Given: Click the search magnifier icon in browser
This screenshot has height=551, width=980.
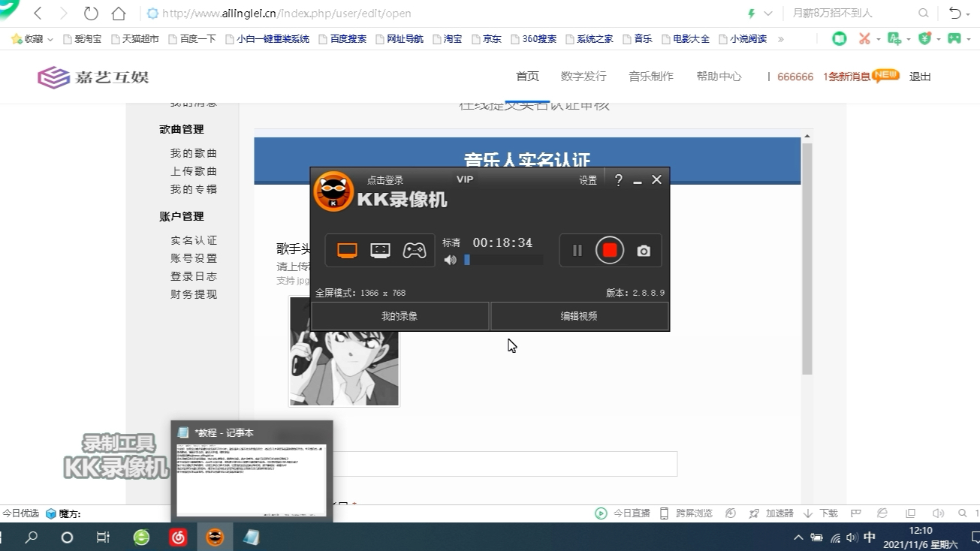Looking at the screenshot, I should pyautogui.click(x=924, y=14).
